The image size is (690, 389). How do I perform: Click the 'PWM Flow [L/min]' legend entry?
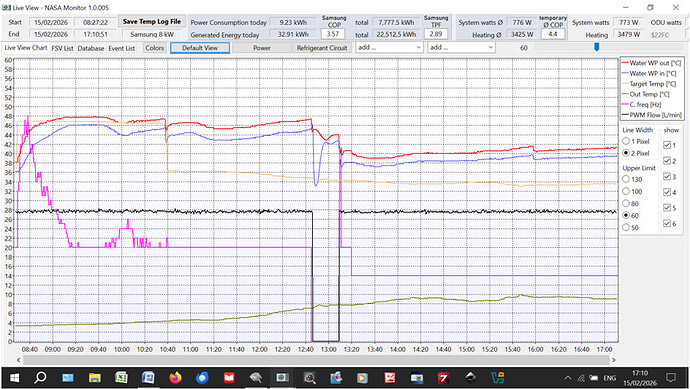pos(652,115)
